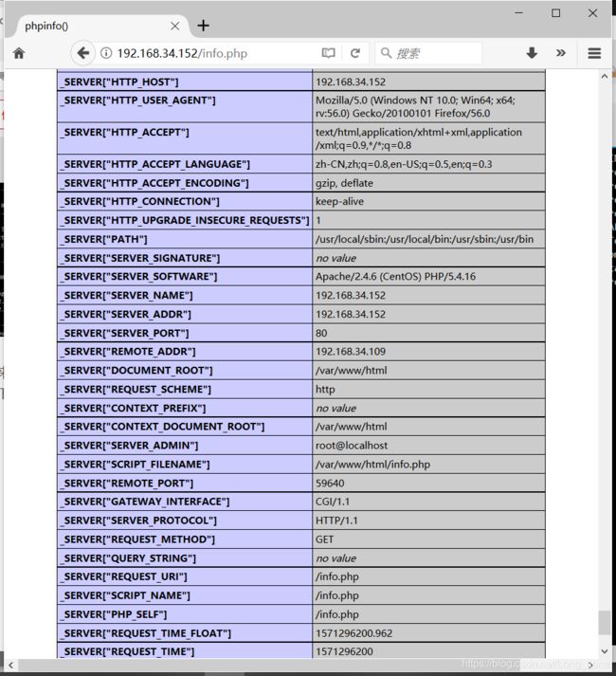Click the _SERVER["HTTP_USER_AGENT"] cell
Viewport: 616px width, 676px height.
click(x=185, y=106)
